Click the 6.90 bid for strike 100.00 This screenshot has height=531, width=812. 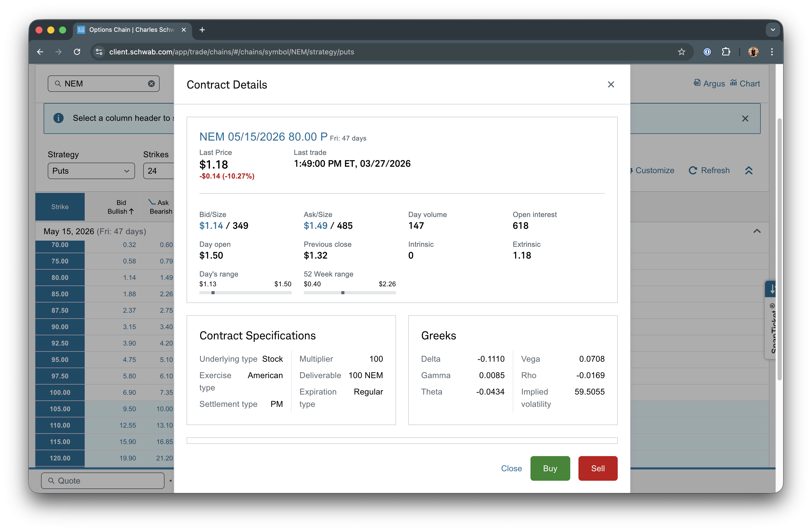tap(129, 392)
